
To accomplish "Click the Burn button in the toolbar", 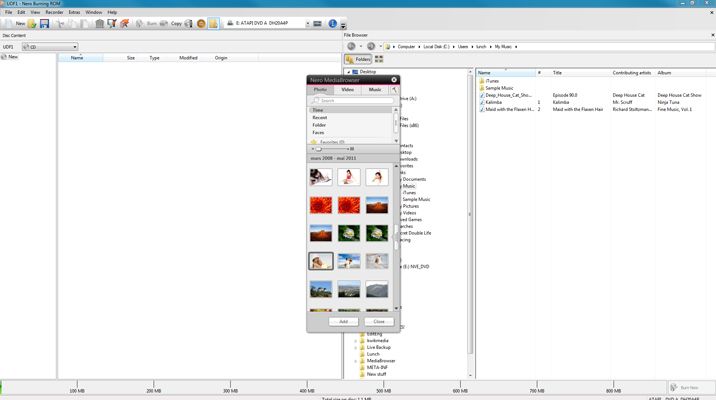I will [147, 23].
